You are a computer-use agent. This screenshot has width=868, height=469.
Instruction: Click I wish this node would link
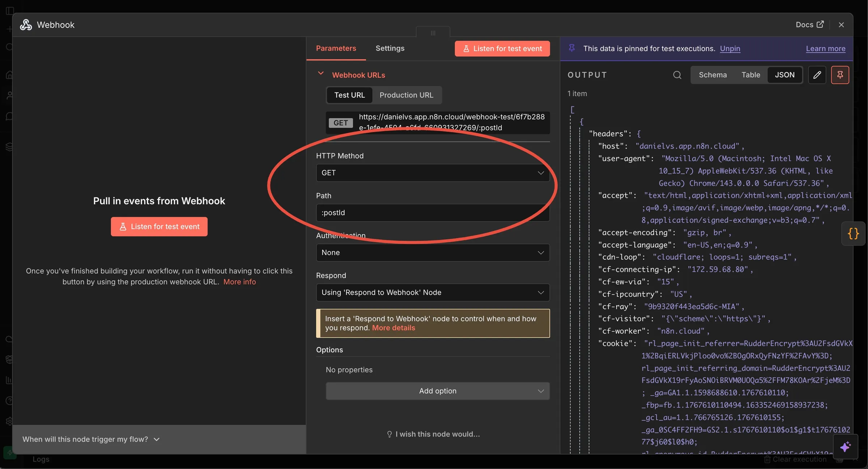coord(433,434)
